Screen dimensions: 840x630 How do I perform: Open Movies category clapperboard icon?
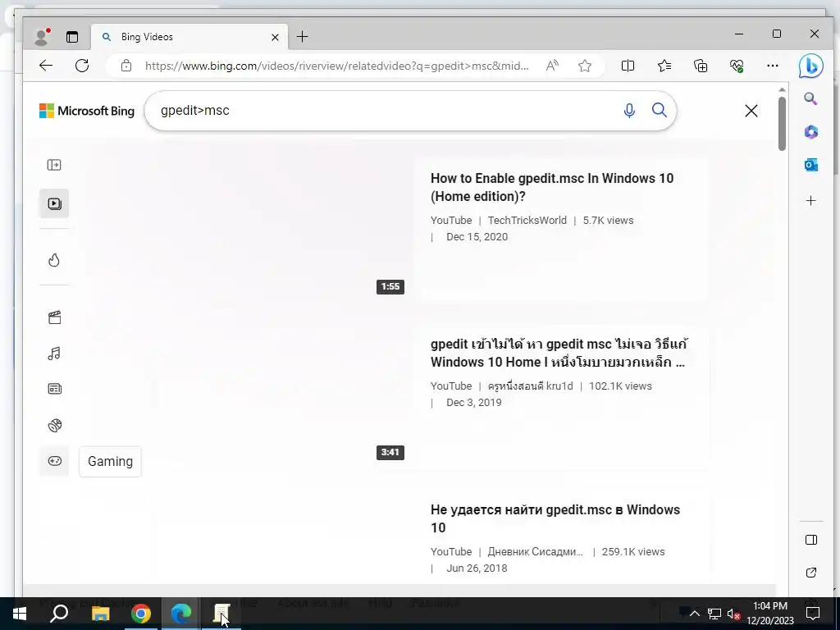click(x=54, y=317)
